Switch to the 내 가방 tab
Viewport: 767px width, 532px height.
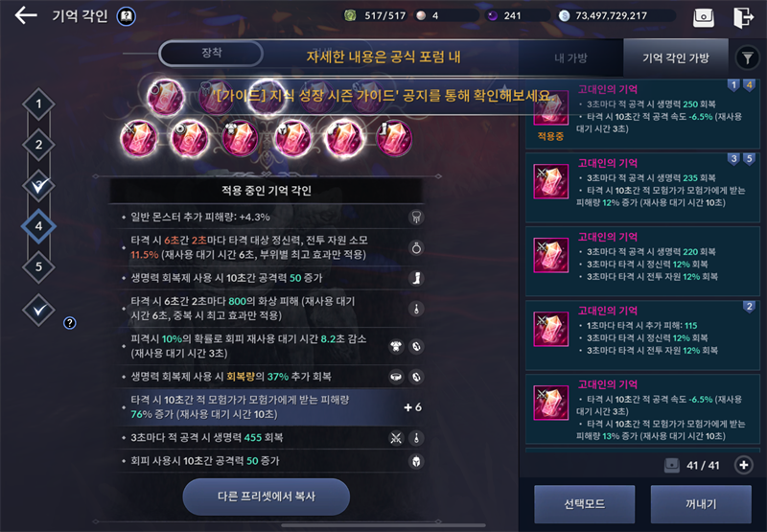[x=570, y=58]
